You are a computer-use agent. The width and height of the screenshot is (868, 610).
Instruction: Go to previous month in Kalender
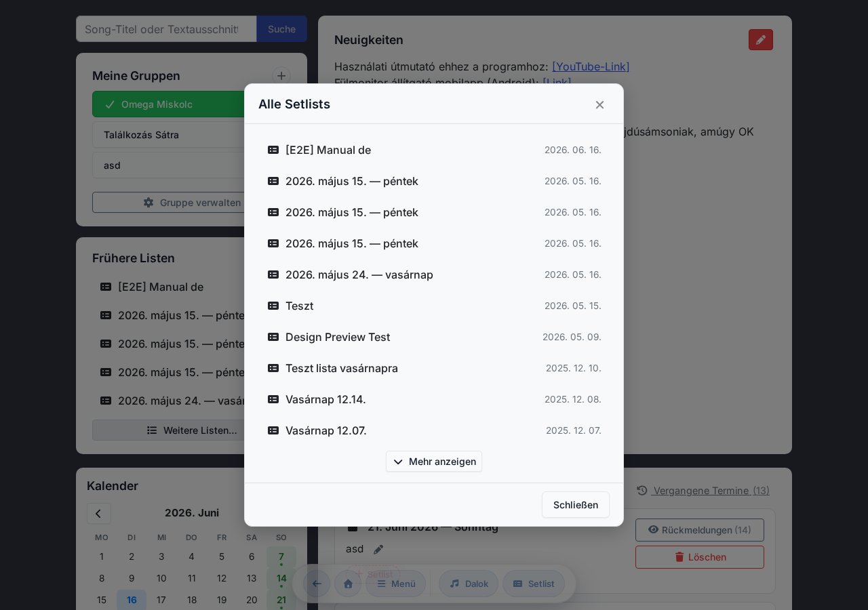tap(99, 514)
